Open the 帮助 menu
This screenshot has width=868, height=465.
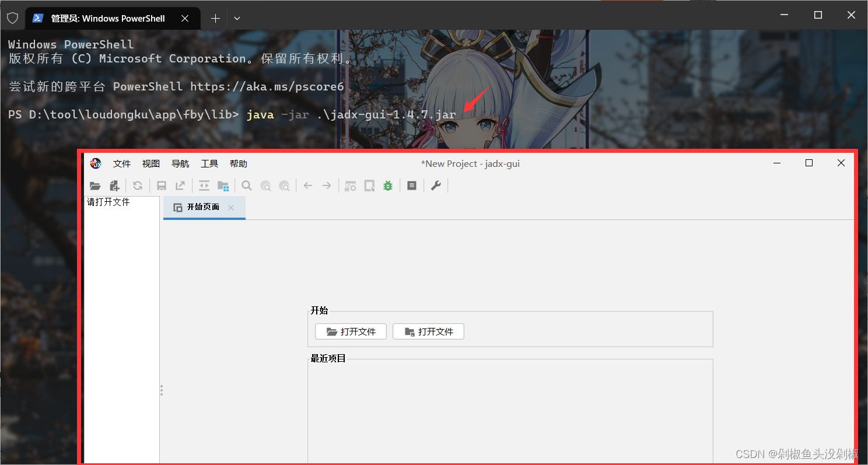(x=239, y=164)
